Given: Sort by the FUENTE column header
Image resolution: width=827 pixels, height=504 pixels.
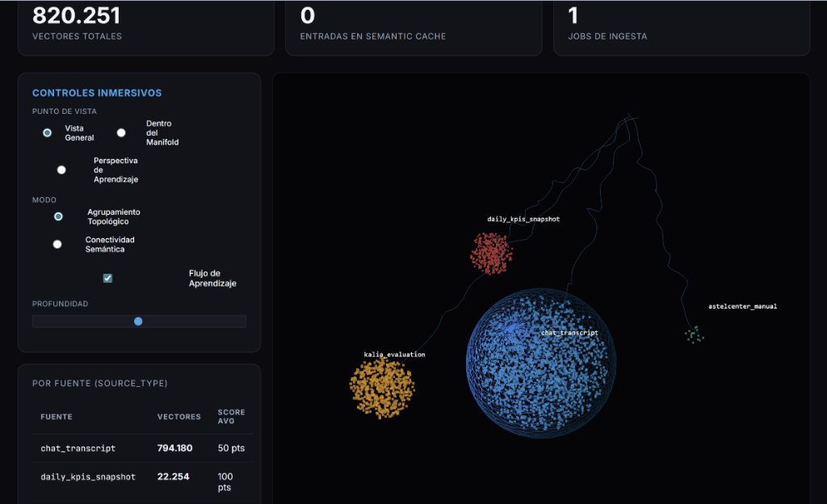Looking at the screenshot, I should tap(57, 417).
